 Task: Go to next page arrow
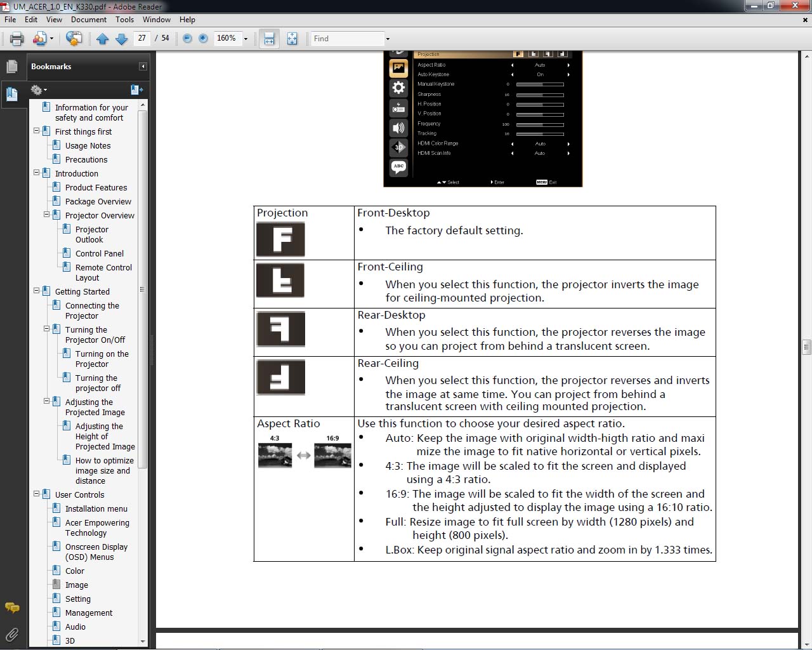pos(122,39)
